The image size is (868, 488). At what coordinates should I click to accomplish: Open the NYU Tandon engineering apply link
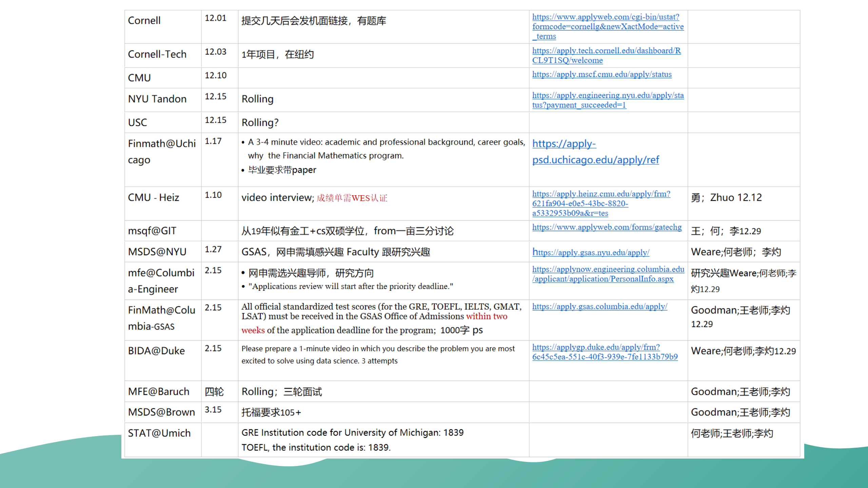[608, 96]
